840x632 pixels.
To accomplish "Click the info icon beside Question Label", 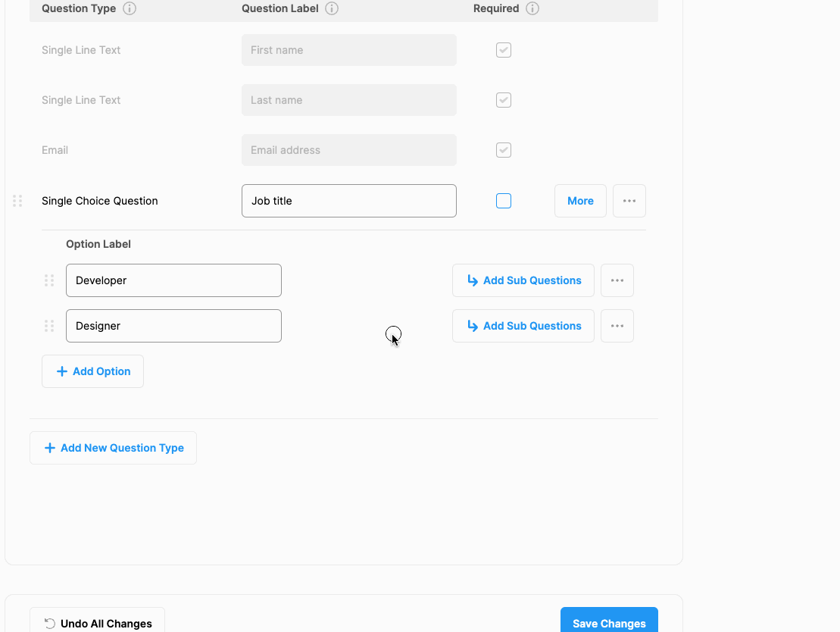I will (332, 8).
